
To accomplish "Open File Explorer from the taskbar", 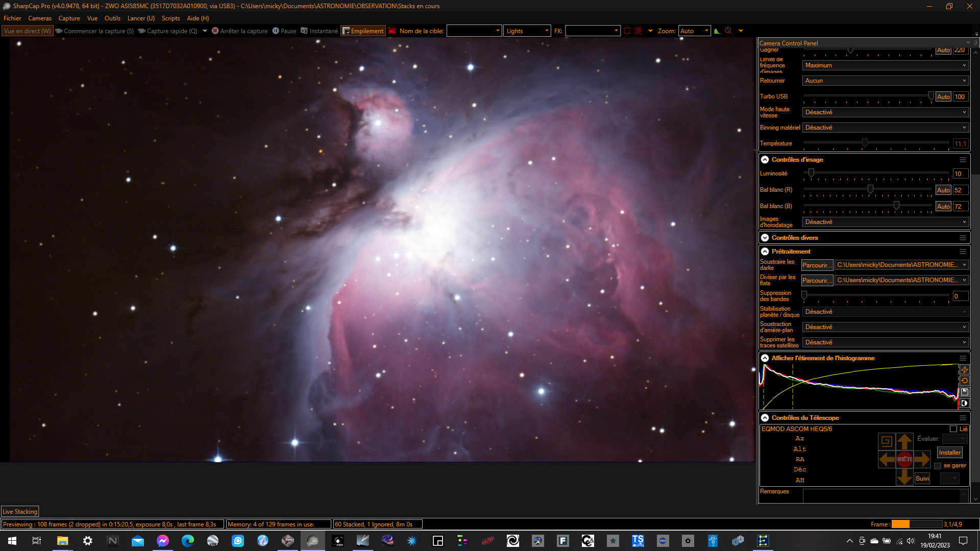I will pos(62,541).
